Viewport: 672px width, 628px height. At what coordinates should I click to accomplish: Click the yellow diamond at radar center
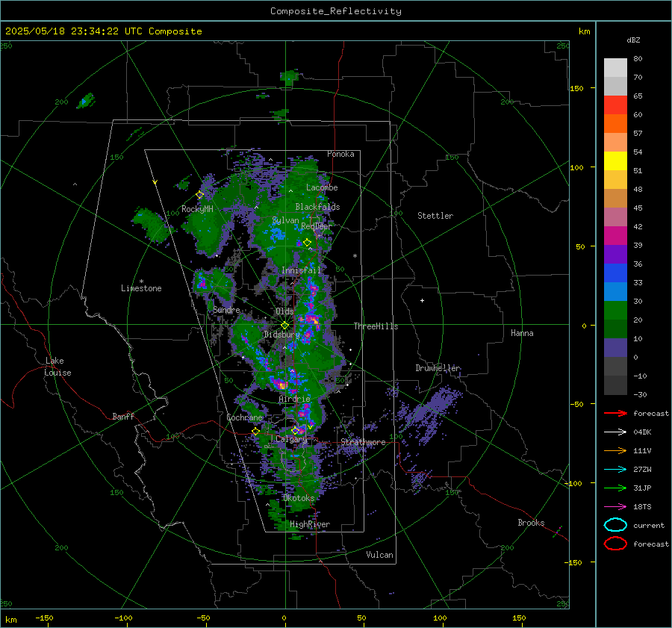point(285,326)
